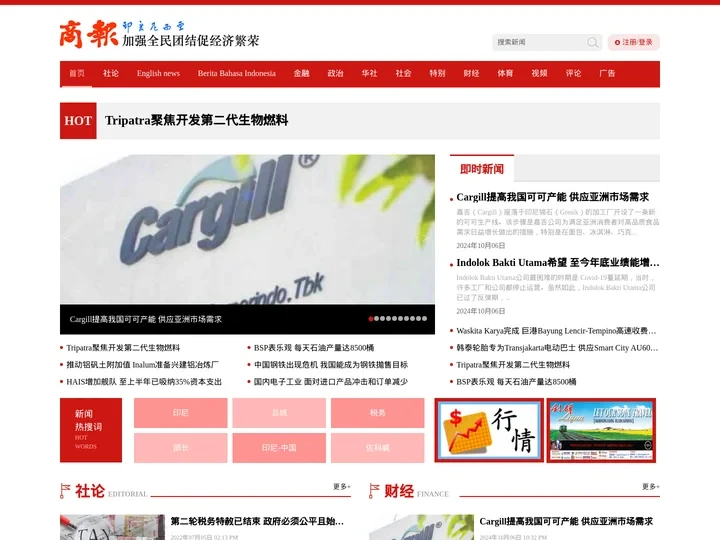The image size is (720, 540).
Task: Select the 部长 hot word tile
Action: coord(180,448)
